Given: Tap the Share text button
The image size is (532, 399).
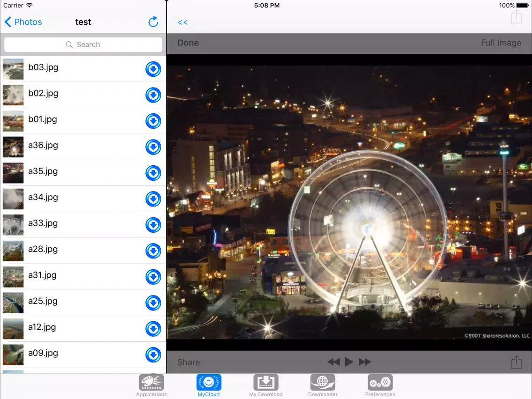Looking at the screenshot, I should point(188,362).
